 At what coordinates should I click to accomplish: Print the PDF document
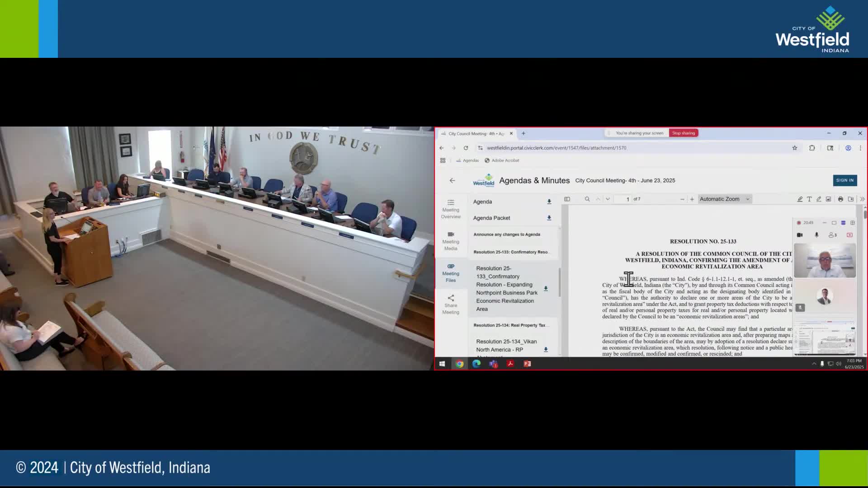point(840,199)
